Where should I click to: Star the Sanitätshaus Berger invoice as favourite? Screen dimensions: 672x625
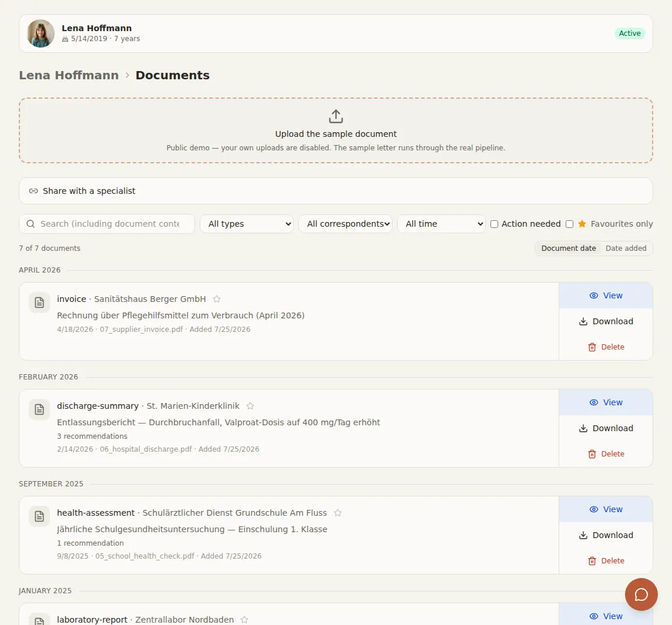pos(217,299)
